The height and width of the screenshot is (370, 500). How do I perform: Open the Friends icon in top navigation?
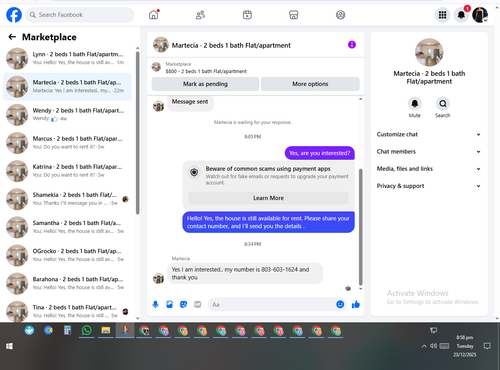click(200, 15)
